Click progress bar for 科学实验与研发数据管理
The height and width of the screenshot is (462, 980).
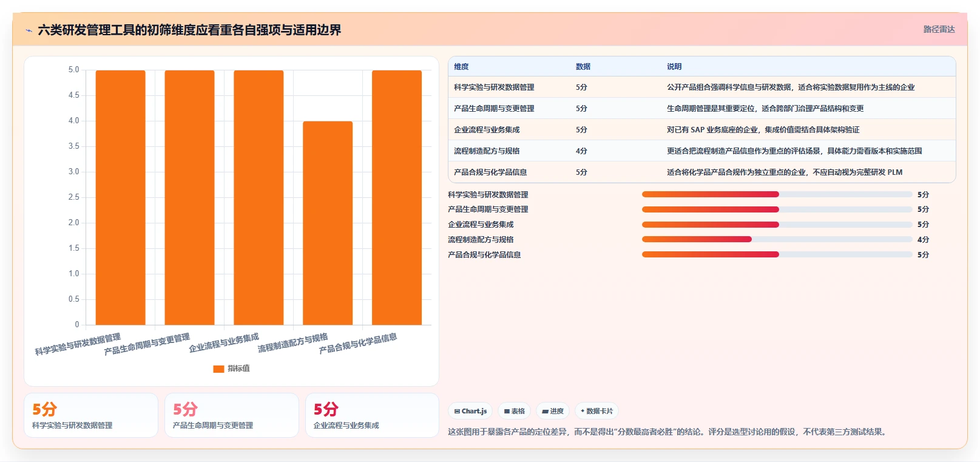(x=777, y=194)
